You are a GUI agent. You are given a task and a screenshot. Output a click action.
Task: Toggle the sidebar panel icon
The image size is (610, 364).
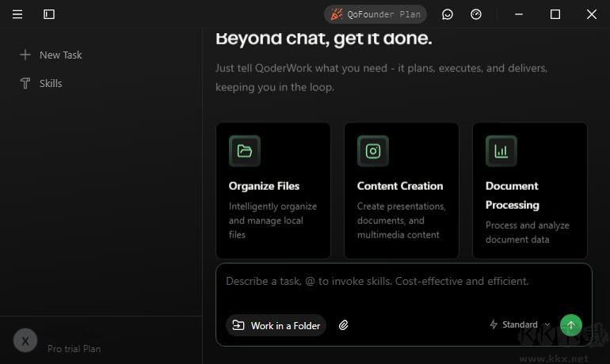(x=49, y=14)
